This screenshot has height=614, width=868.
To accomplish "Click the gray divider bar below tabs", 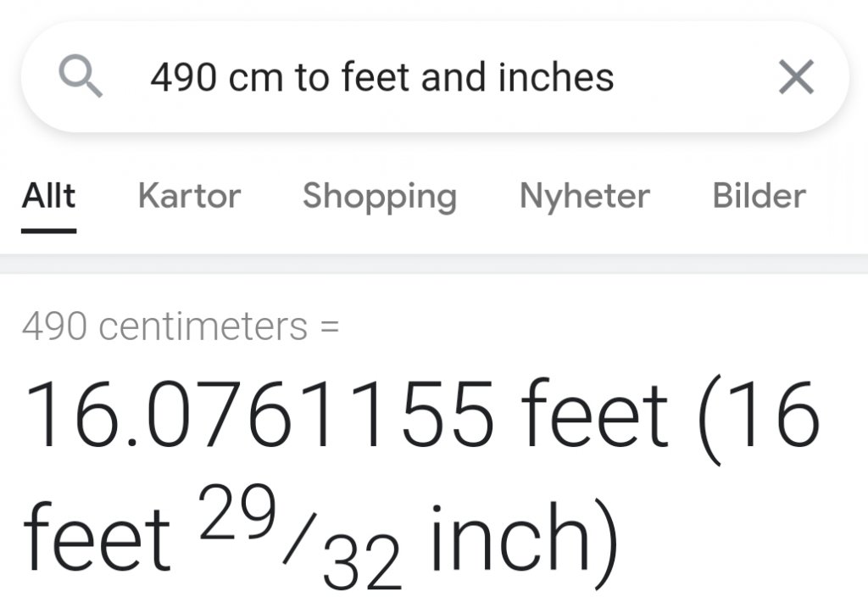I will click(434, 264).
